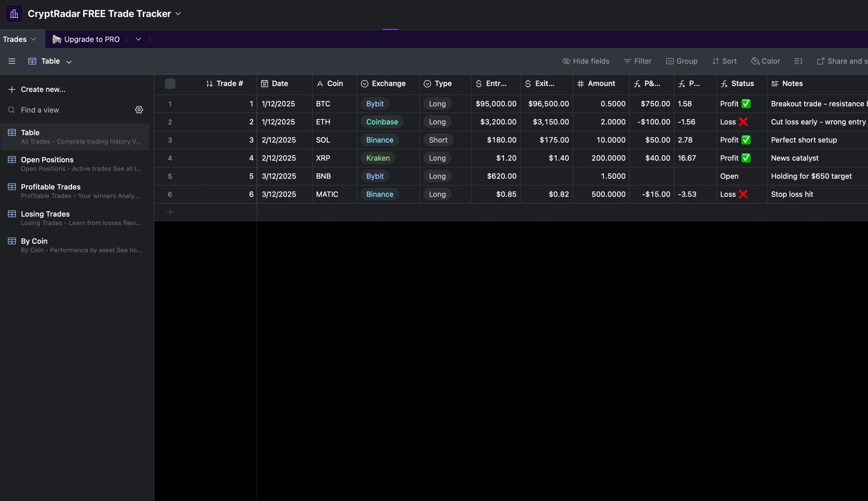Click the Find a view search field

pyautogui.click(x=39, y=110)
